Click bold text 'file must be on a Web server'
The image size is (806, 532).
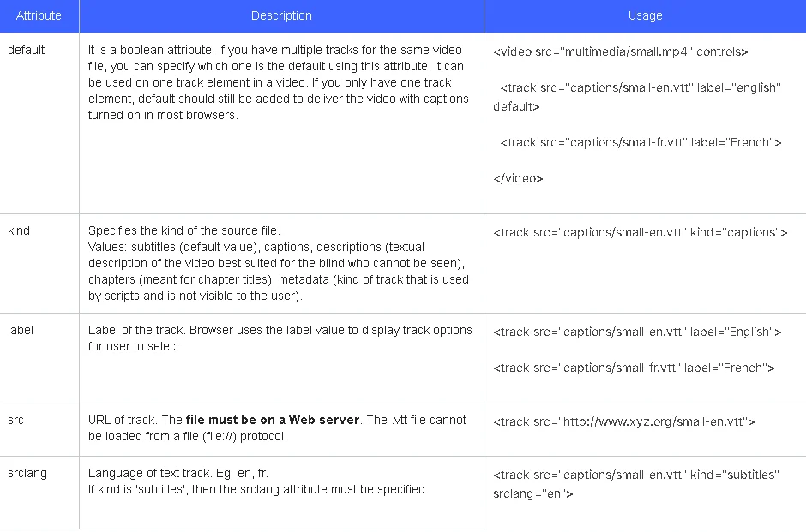[274, 420]
